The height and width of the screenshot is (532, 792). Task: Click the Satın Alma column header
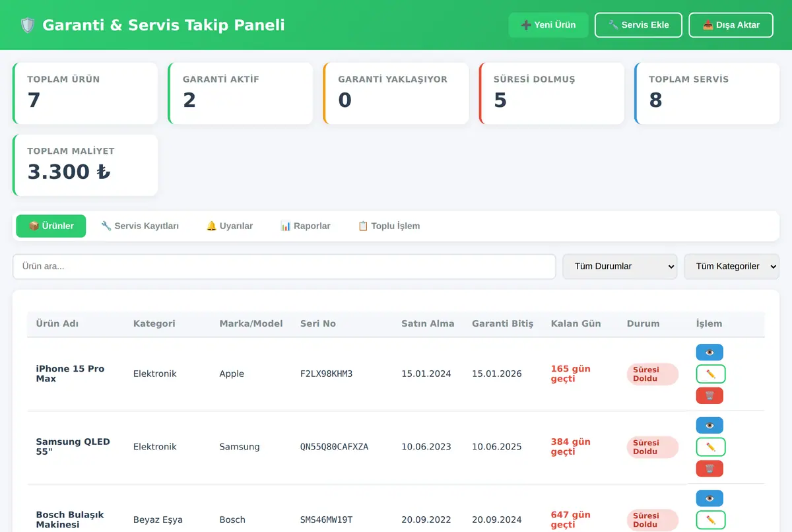click(428, 324)
